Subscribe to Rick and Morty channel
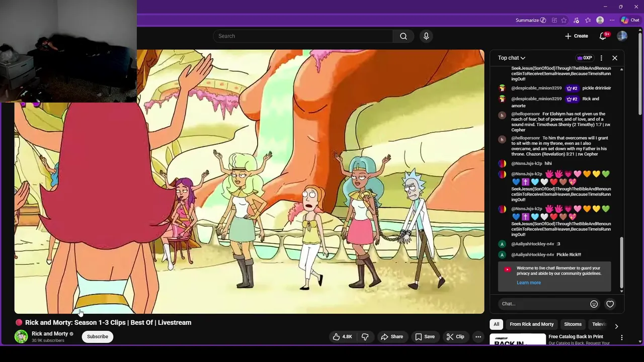 98,337
